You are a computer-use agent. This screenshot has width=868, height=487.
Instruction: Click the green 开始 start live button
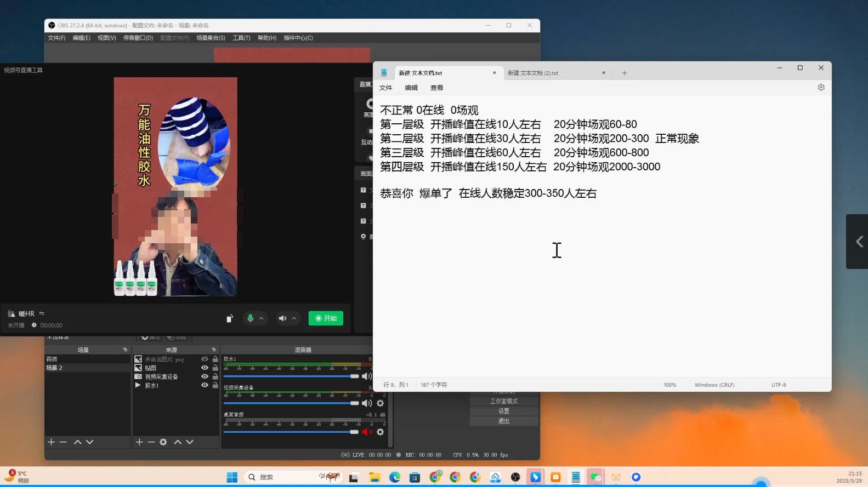tap(326, 318)
